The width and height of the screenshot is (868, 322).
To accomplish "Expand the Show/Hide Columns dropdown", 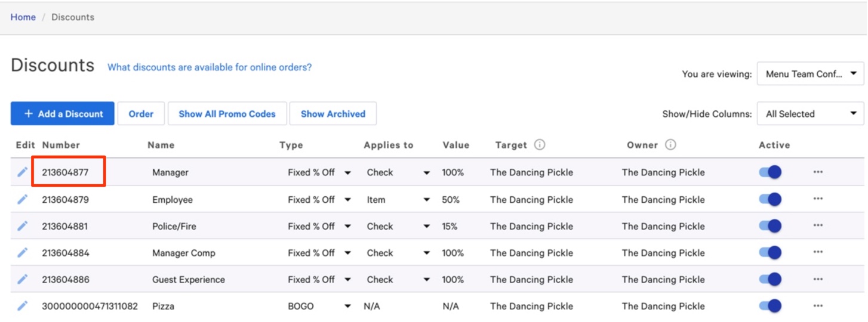I will 810,114.
